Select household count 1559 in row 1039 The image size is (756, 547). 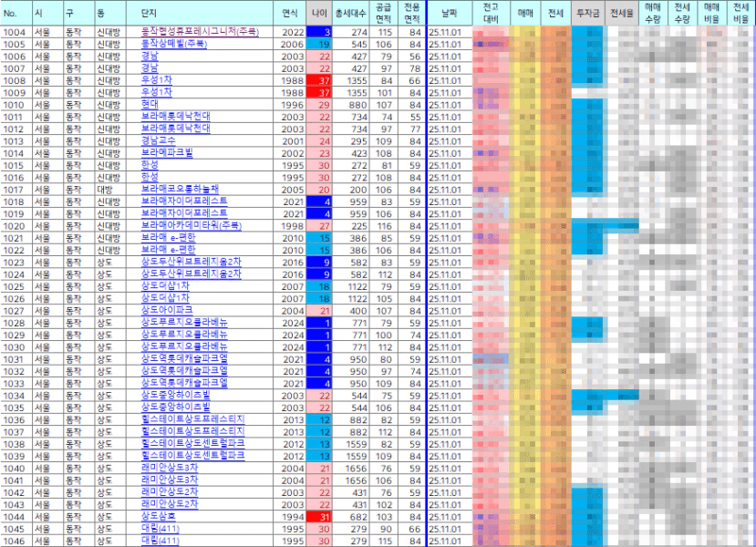(350, 456)
